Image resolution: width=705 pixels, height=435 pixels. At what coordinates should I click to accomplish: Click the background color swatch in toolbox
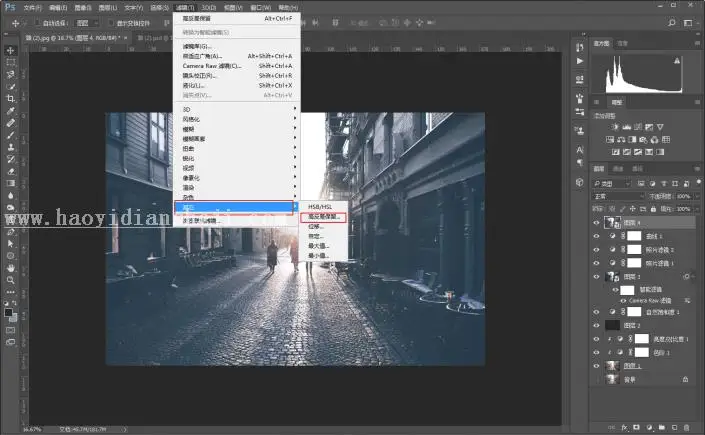(x=13, y=318)
